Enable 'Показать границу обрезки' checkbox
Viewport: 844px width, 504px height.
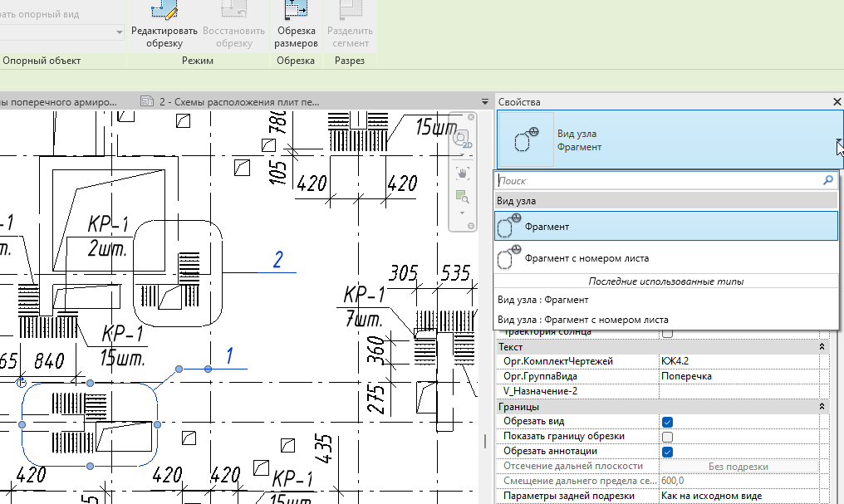point(667,437)
